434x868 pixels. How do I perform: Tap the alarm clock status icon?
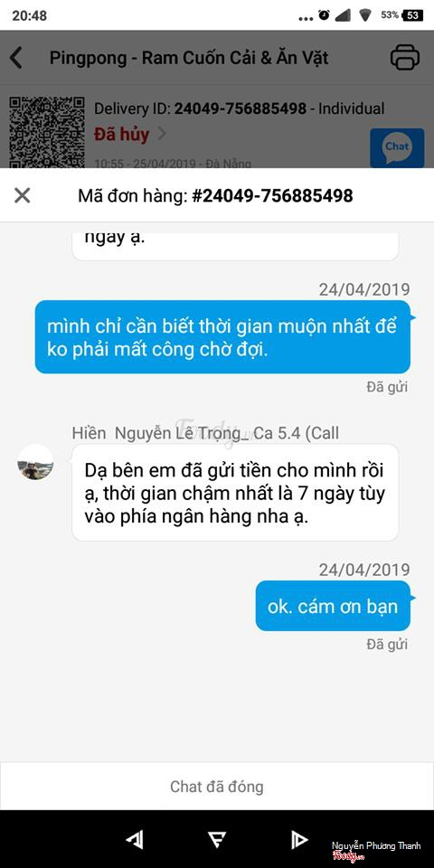(x=324, y=15)
